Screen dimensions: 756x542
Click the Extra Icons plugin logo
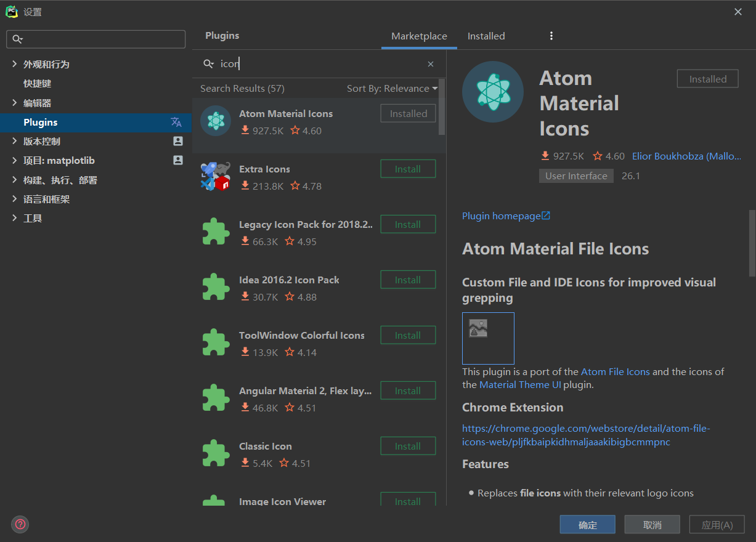[x=215, y=176]
